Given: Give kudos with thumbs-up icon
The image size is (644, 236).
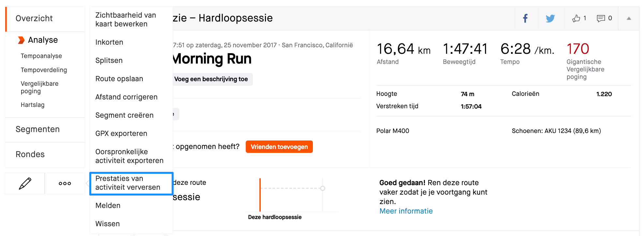Looking at the screenshot, I should pyautogui.click(x=576, y=18).
